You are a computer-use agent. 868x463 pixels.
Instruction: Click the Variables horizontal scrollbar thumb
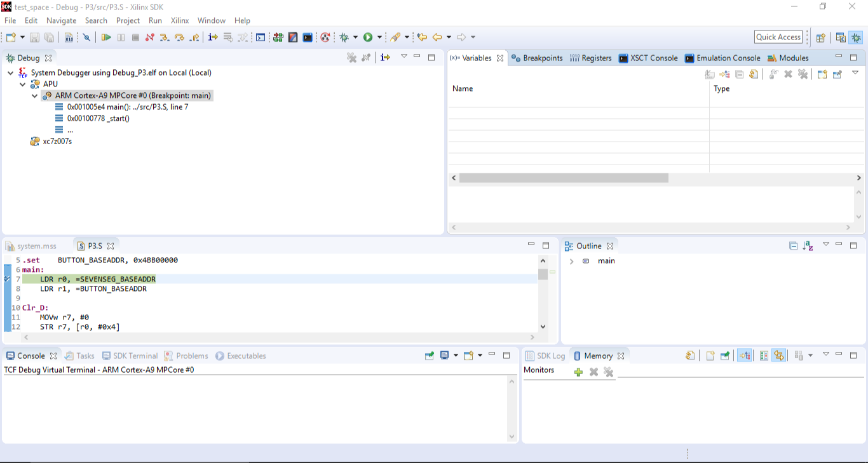[x=564, y=178]
